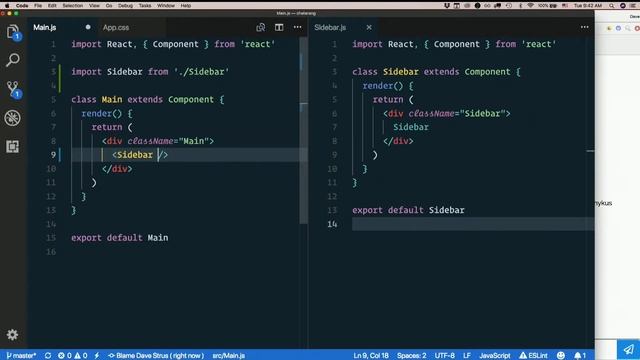Image resolution: width=640 pixels, height=360 pixels.
Task: Click the ESLint status indicator
Action: click(x=533, y=356)
